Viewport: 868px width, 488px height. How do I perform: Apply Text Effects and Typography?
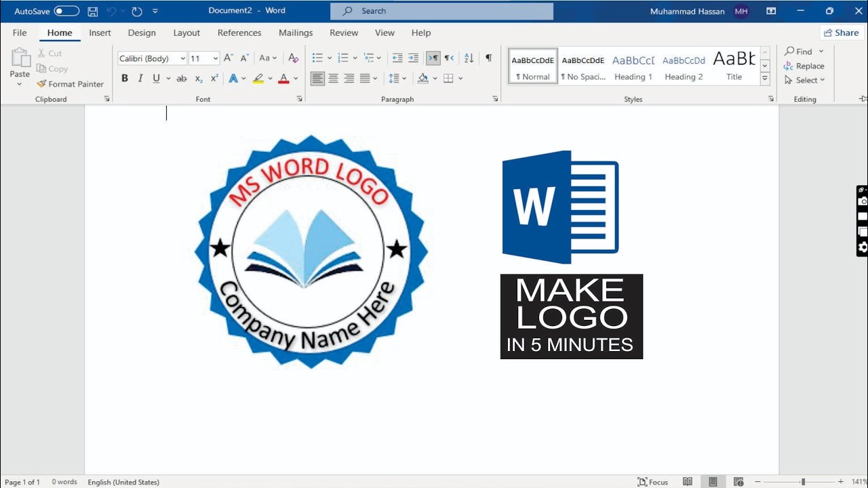pyautogui.click(x=233, y=79)
